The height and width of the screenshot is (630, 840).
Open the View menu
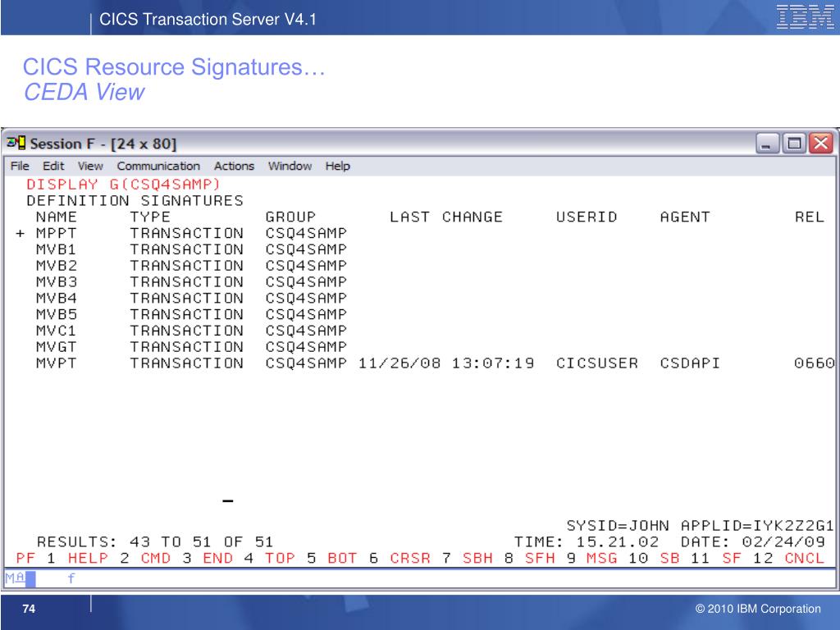pyautogui.click(x=90, y=166)
